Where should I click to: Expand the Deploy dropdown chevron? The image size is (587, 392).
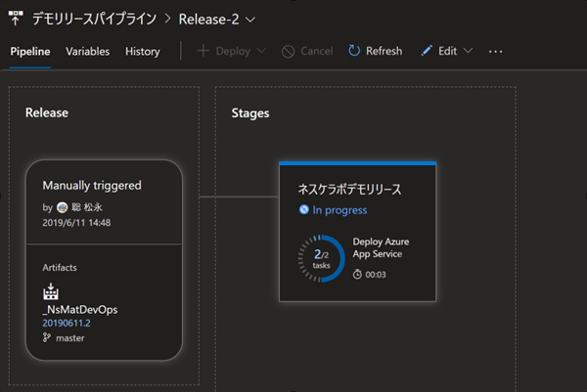(261, 50)
